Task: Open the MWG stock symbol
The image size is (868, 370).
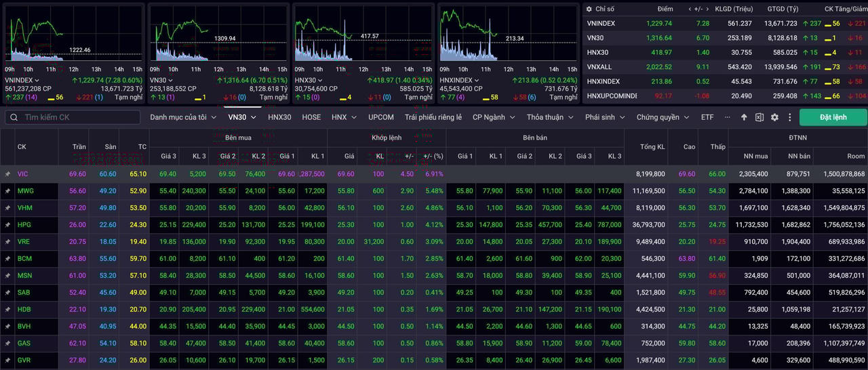Action: (x=25, y=191)
